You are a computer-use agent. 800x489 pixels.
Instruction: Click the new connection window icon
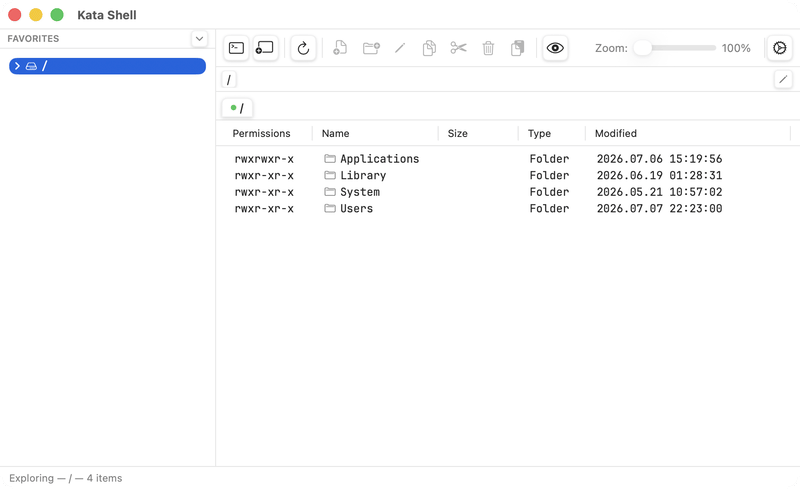265,48
